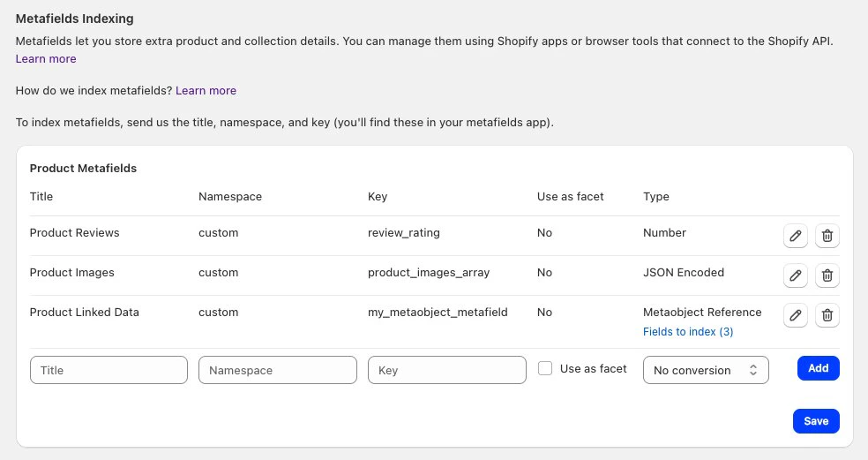Viewport: 868px width, 460px height.
Task: Click custom namespace in Product Images row
Action: pyautogui.click(x=219, y=273)
